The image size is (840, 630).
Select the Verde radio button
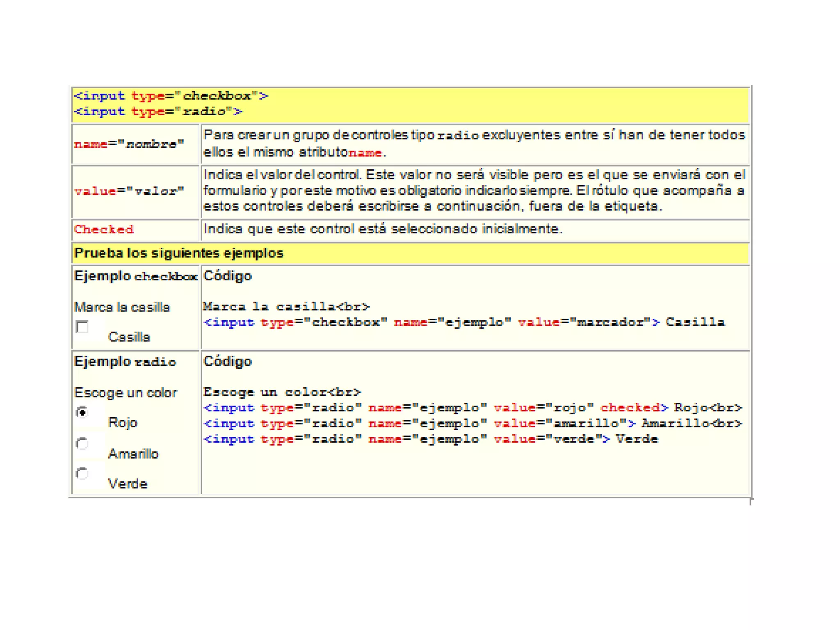82,474
